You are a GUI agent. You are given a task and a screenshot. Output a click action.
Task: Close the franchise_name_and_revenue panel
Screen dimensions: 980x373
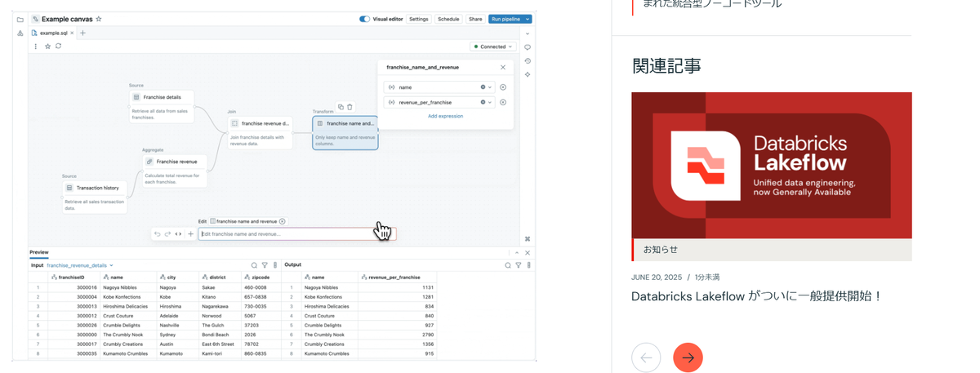(x=503, y=68)
